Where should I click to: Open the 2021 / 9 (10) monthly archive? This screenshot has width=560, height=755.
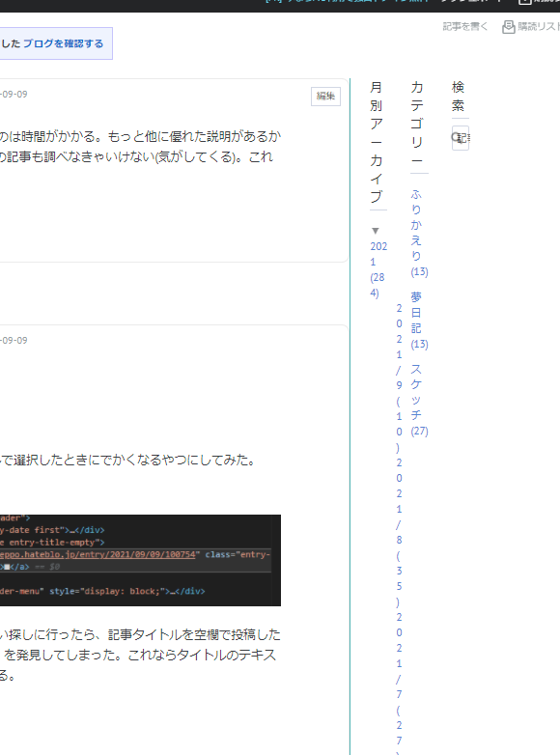pos(399,377)
